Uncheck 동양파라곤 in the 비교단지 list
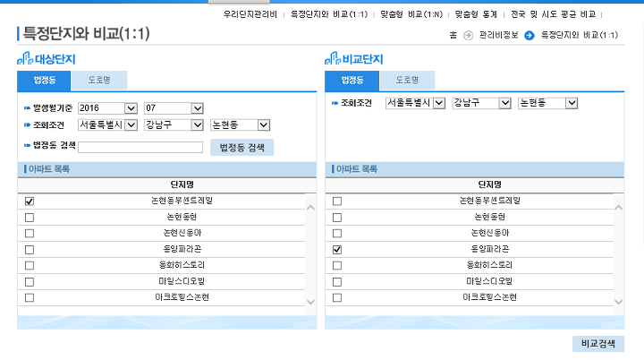 [337, 250]
